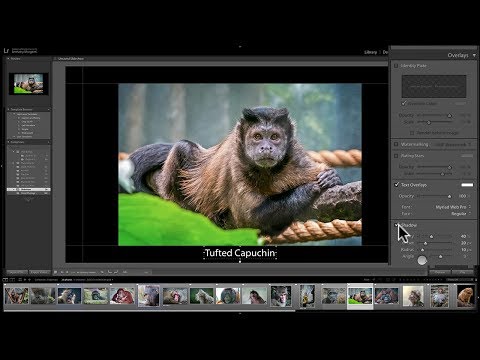Add text to slide with ABC icon
Image resolution: width=480 pixels, height=360 pixels.
(x=125, y=272)
